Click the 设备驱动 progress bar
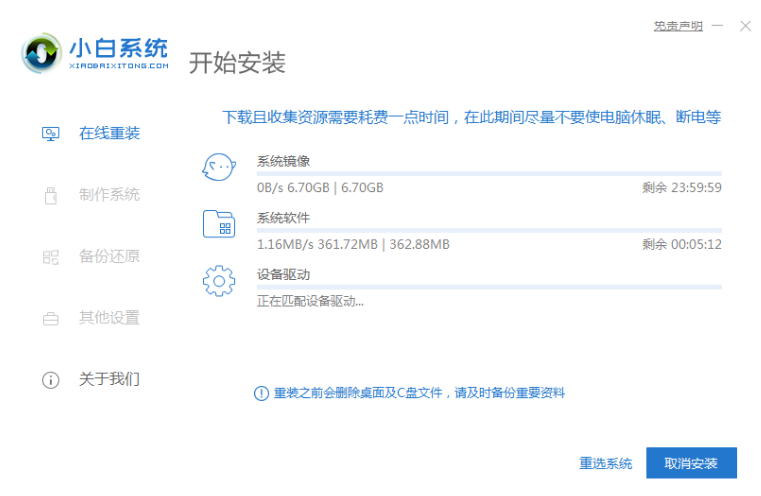Image resolution: width=761 pixels, height=496 pixels. (489, 287)
